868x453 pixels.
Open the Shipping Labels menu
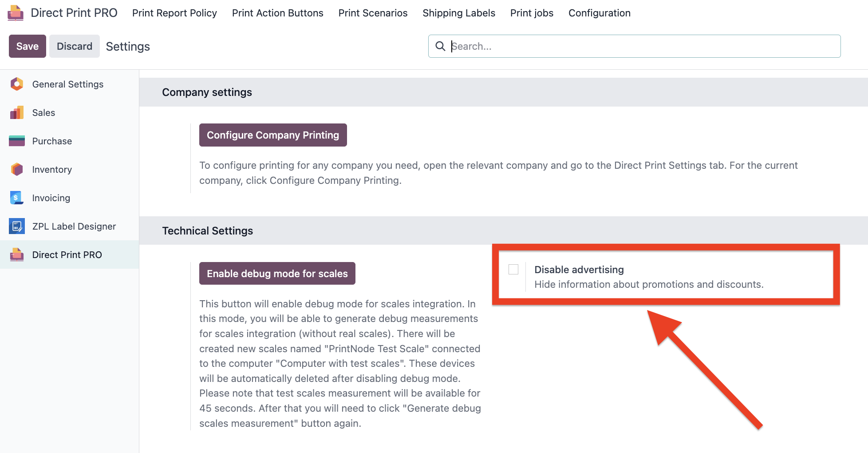click(459, 13)
